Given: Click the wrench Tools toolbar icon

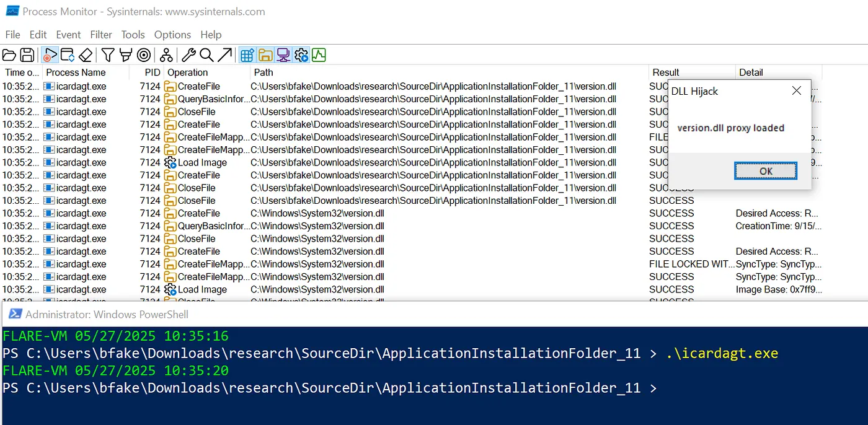Looking at the screenshot, I should (x=189, y=55).
